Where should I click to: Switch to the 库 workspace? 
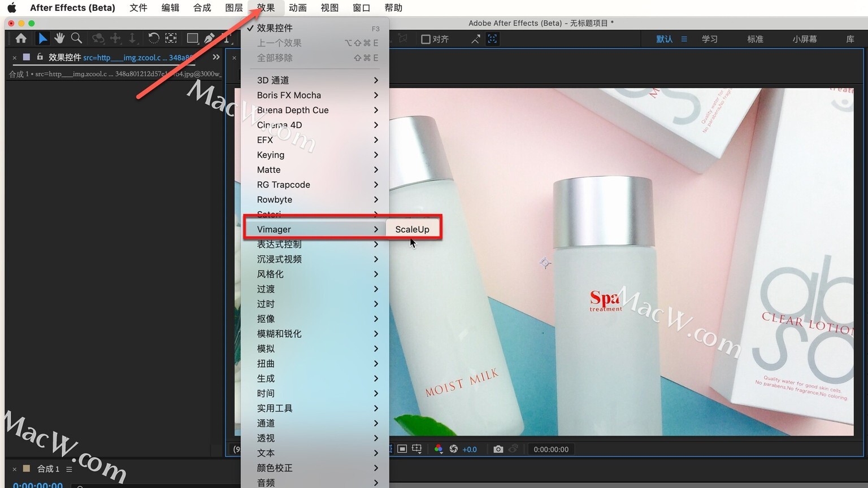point(850,39)
